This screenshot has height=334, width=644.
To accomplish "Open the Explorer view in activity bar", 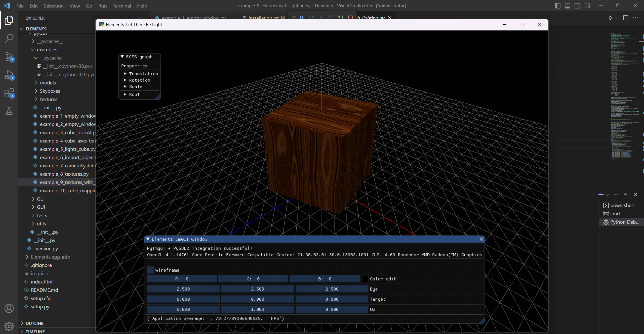I will 9,20.
